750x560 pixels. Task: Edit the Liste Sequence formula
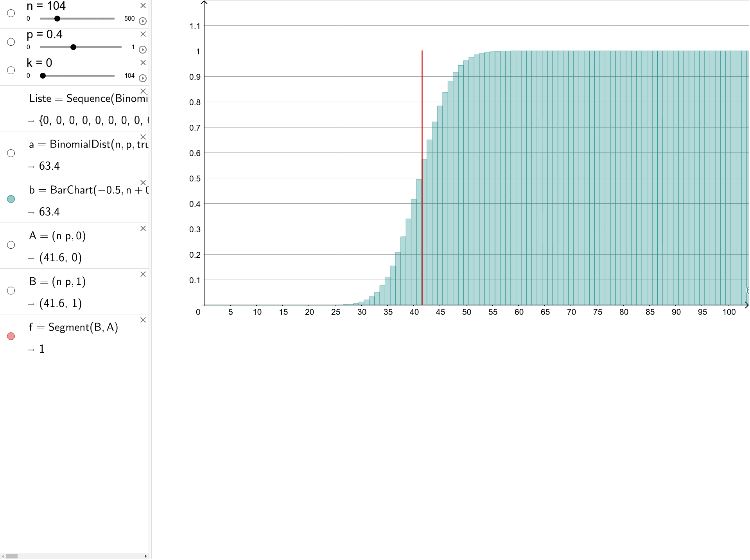coord(88,99)
